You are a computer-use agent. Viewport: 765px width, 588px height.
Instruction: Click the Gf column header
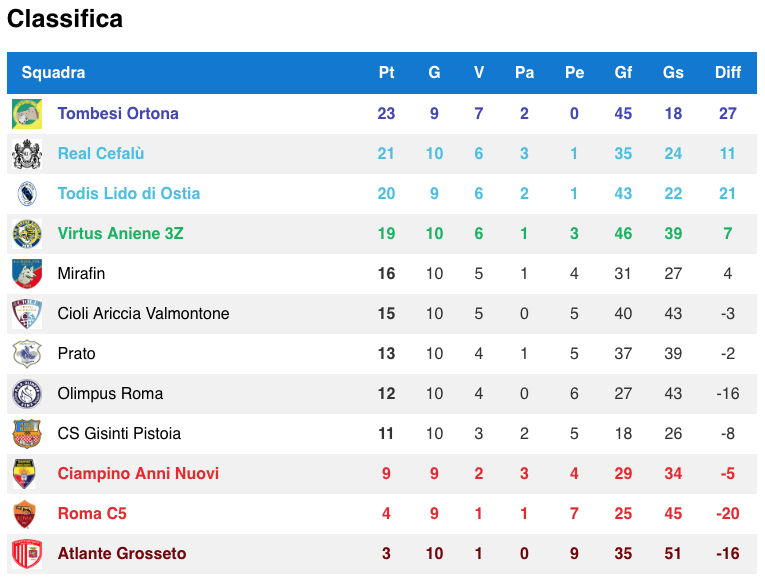(623, 73)
